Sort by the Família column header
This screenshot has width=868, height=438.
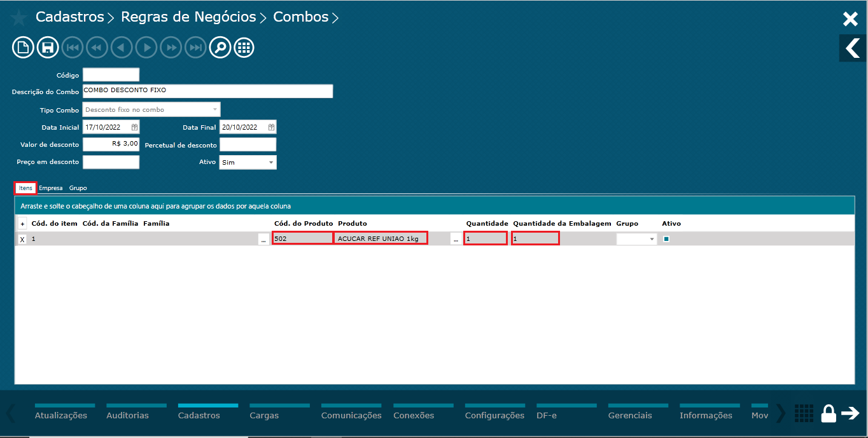pyautogui.click(x=157, y=224)
